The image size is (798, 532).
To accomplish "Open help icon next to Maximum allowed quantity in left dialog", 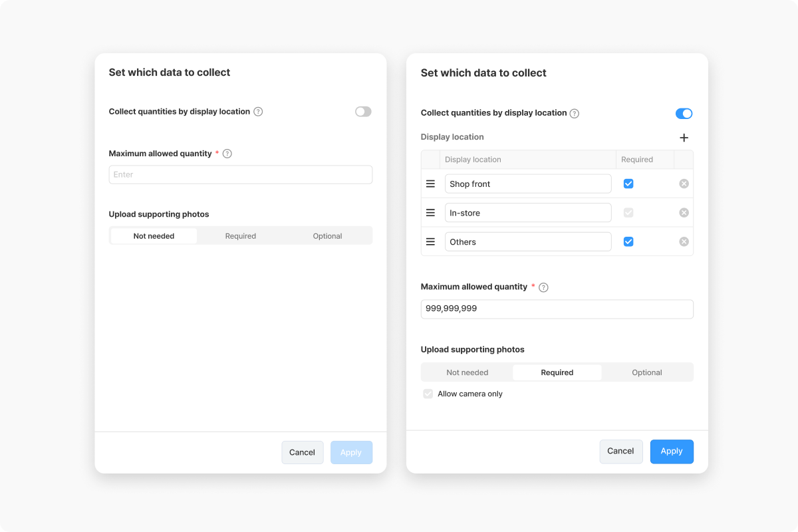I will pos(227,154).
